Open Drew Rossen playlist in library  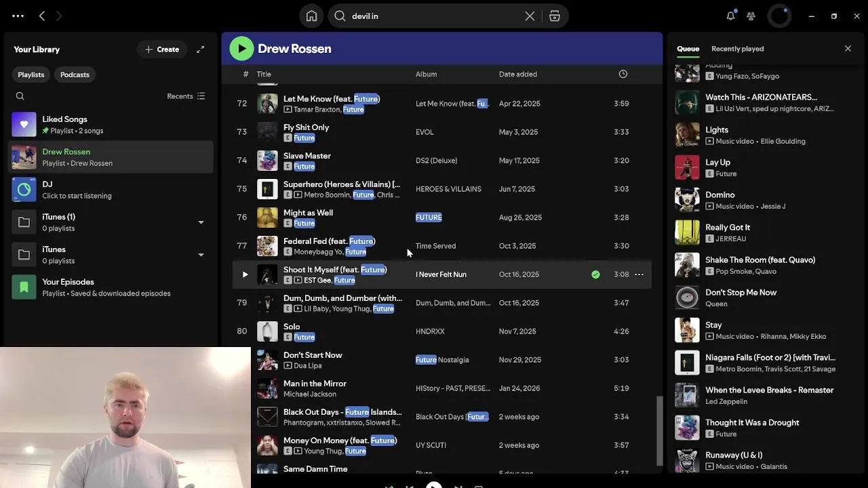pyautogui.click(x=111, y=157)
